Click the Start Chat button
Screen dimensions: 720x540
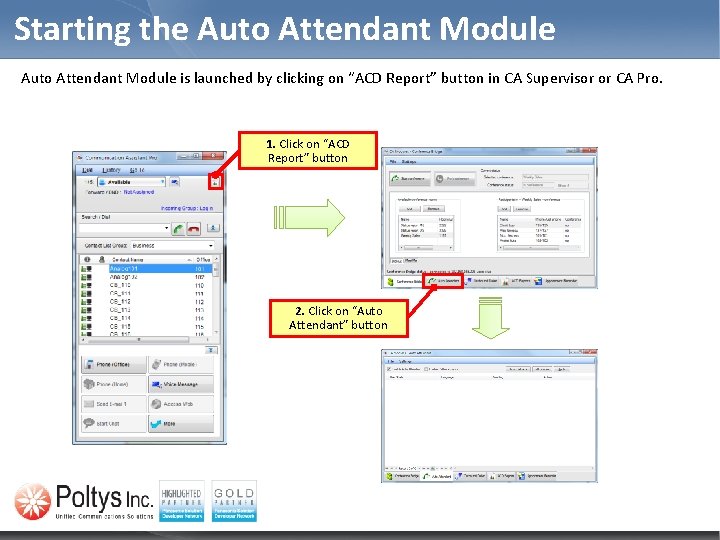point(113,423)
